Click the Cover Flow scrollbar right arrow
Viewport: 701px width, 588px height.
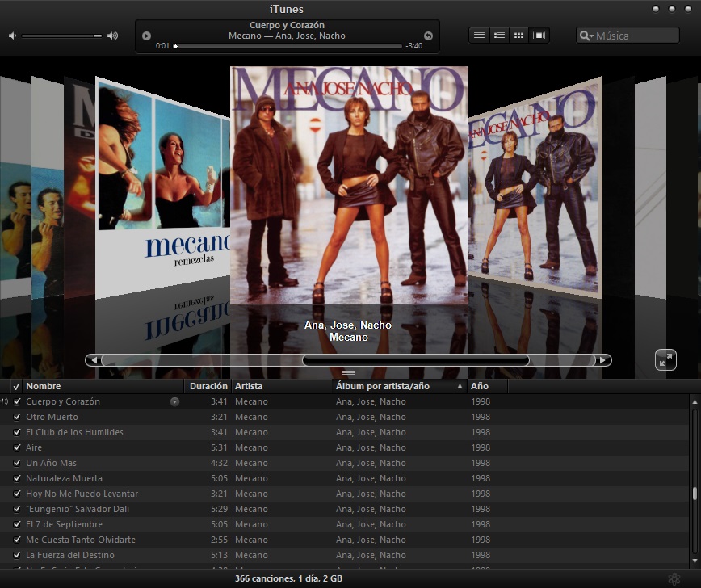coord(604,360)
